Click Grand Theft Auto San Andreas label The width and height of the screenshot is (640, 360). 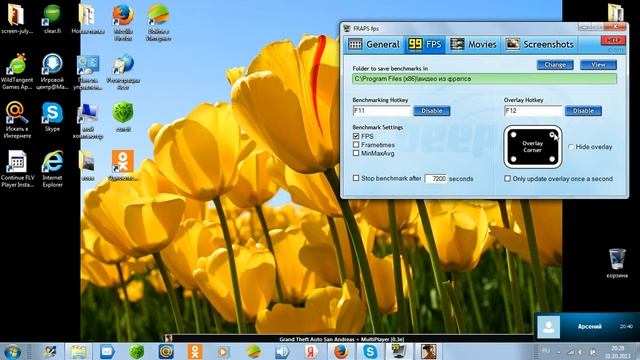[342, 339]
